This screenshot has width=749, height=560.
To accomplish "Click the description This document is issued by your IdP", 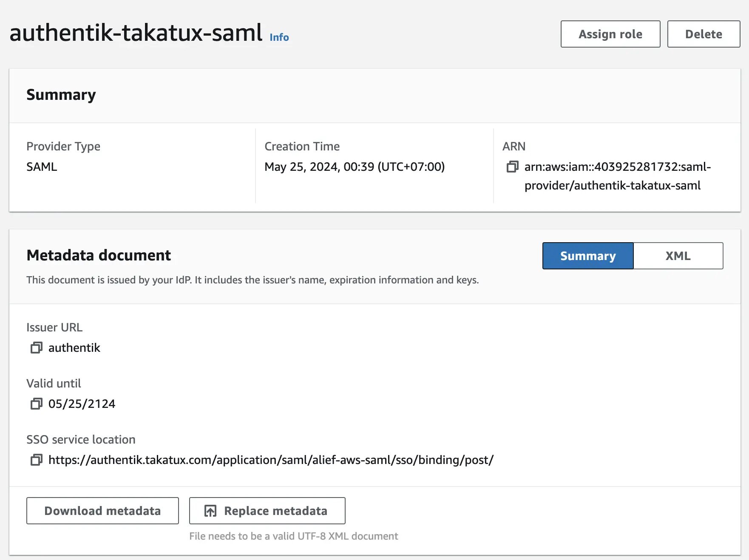I will pos(253,280).
